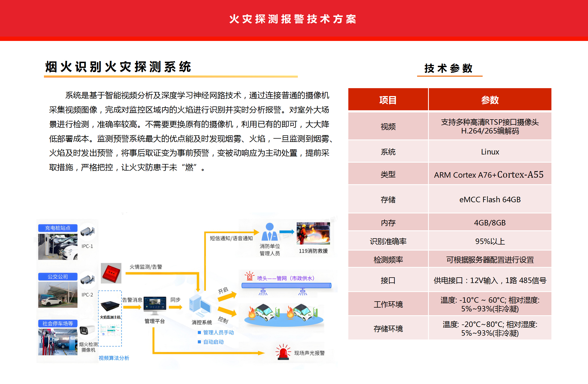
Task: Click the charging station site photo
Action: (x=58, y=246)
